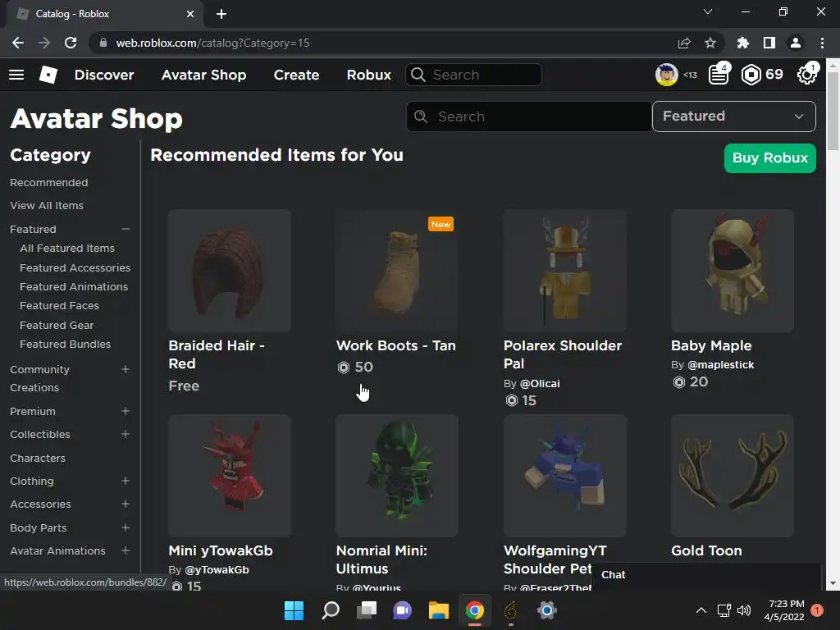The width and height of the screenshot is (840, 630).
Task: Open a new browser tab
Action: 221,14
